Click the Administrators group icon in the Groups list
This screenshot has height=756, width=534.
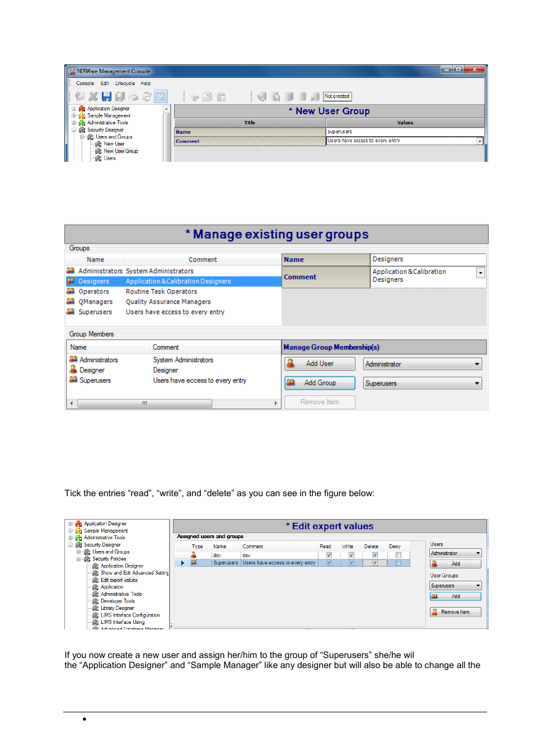coord(71,270)
